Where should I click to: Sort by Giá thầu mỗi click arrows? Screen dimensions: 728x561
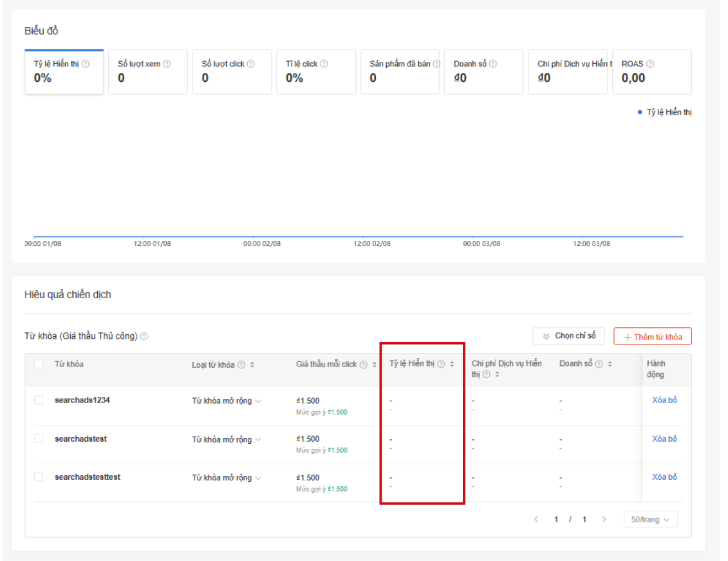374,365
